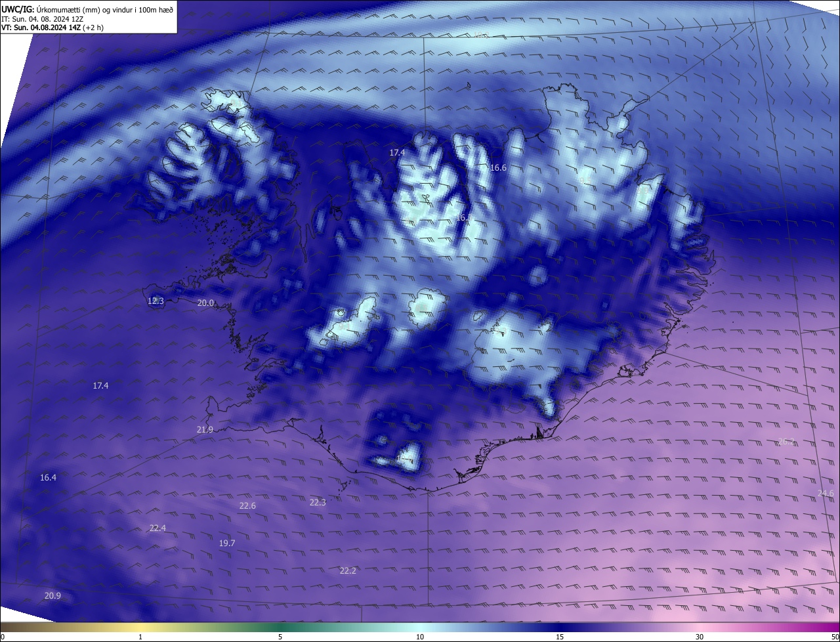Screen dimensions: 840x642
Task: Select the 22.3 value label
Action: point(318,502)
